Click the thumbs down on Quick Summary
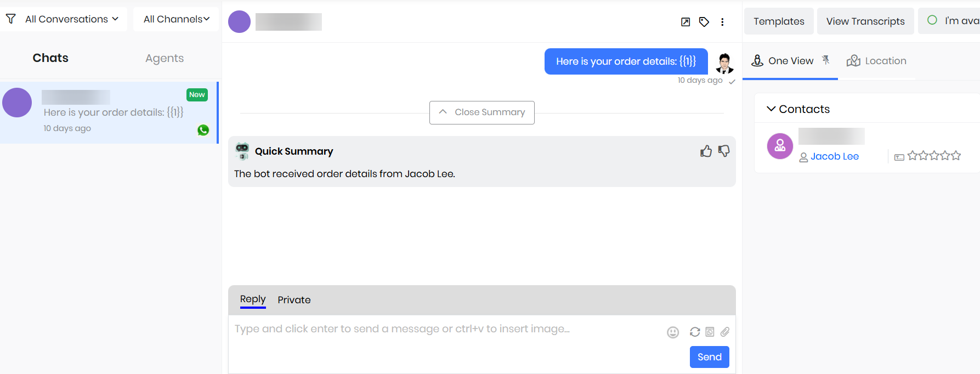 point(724,151)
